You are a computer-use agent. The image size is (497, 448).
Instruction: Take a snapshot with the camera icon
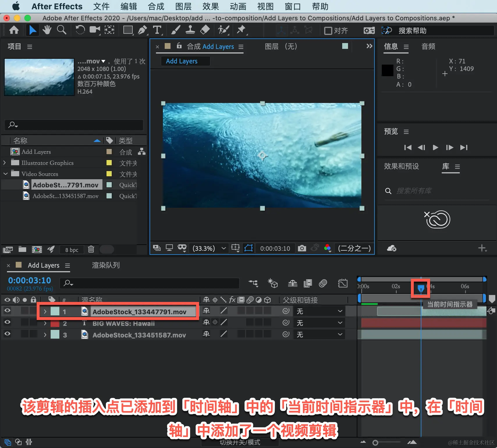click(x=302, y=248)
